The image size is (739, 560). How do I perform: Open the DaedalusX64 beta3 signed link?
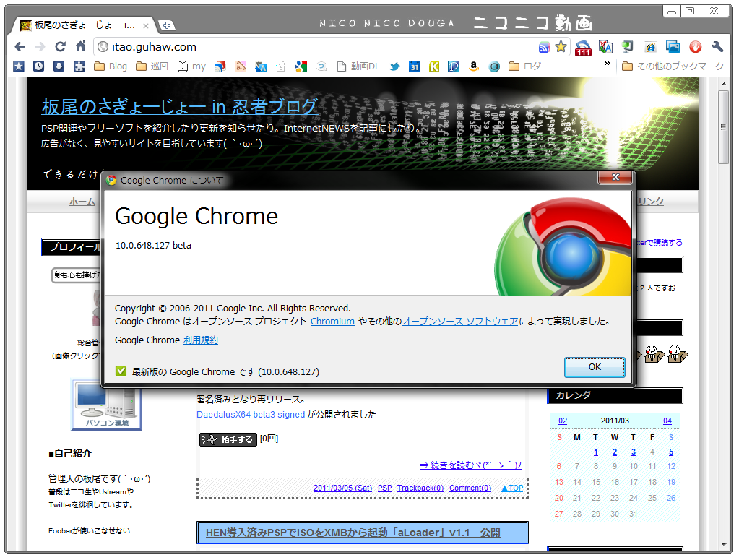251,415
